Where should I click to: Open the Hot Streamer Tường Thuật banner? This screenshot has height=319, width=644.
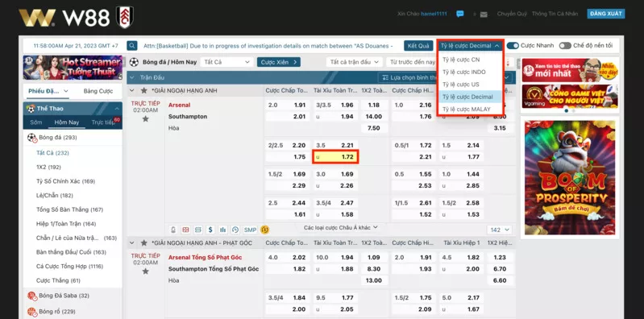coord(73,68)
